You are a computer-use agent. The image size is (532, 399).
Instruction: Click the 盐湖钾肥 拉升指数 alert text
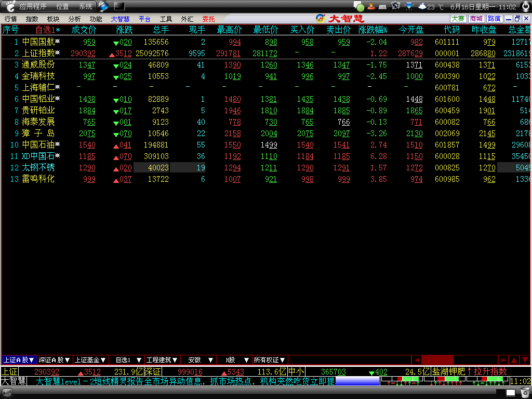(469, 371)
